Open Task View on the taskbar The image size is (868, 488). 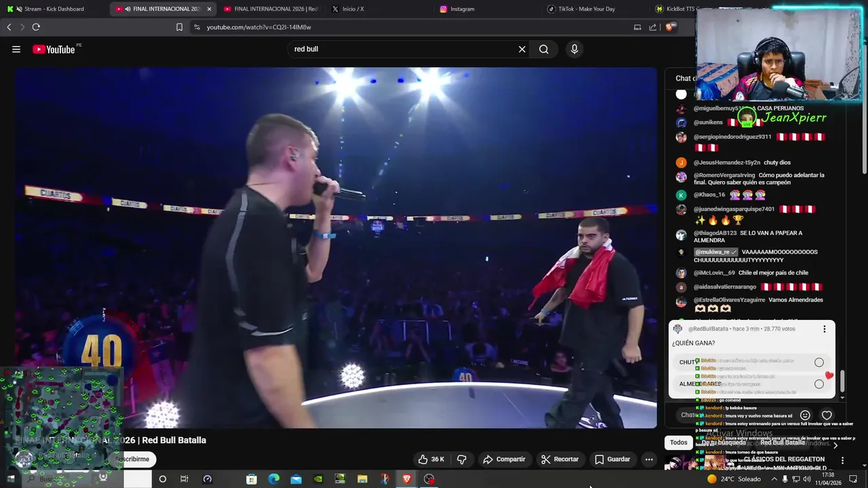pyautogui.click(x=184, y=479)
